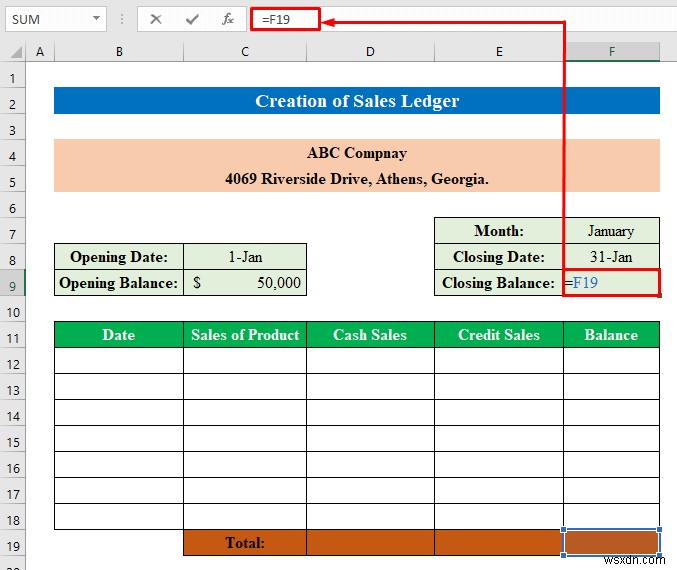Click the 'ABC Compnay' cell
677x570 pixels.
point(357,153)
